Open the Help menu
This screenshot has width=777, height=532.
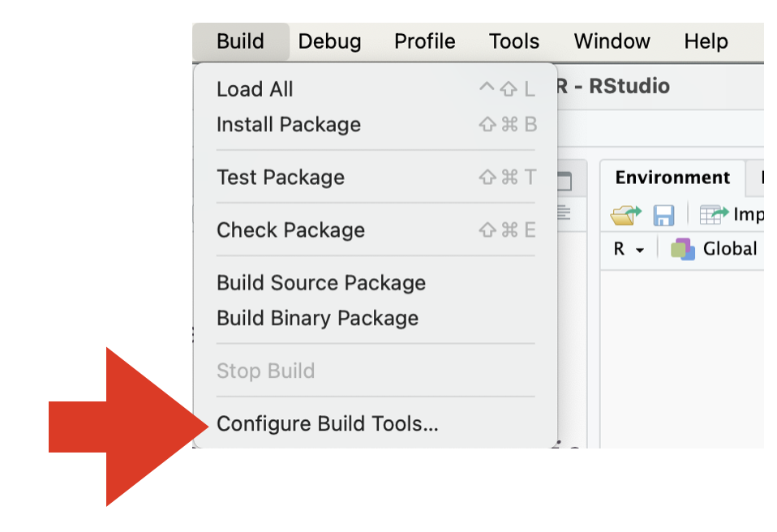(x=706, y=41)
